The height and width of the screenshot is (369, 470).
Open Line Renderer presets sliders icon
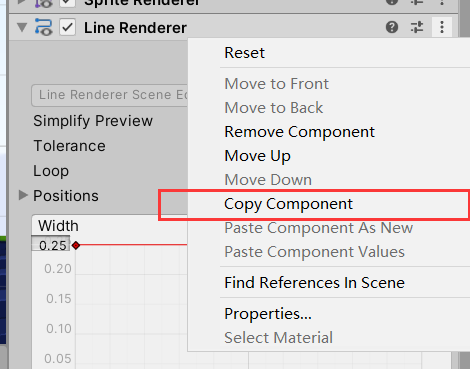417,27
